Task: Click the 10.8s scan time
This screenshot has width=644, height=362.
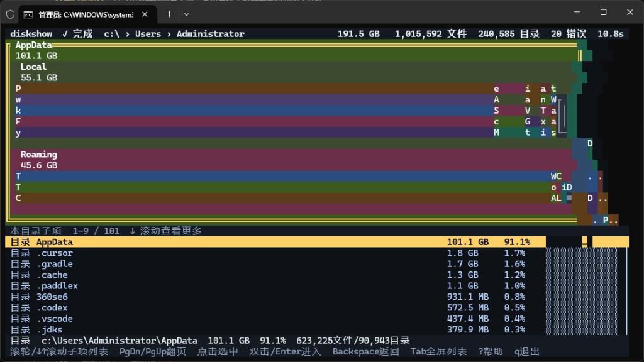Action: click(x=610, y=34)
